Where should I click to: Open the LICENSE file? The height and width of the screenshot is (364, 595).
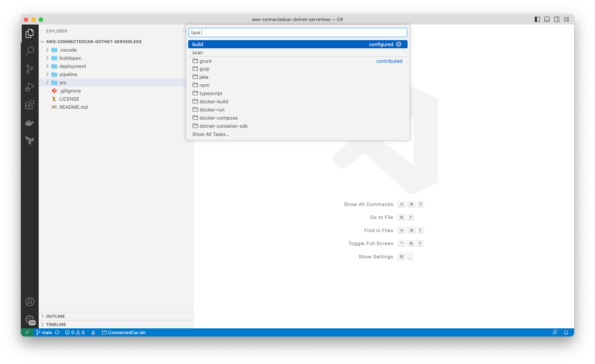[x=69, y=99]
